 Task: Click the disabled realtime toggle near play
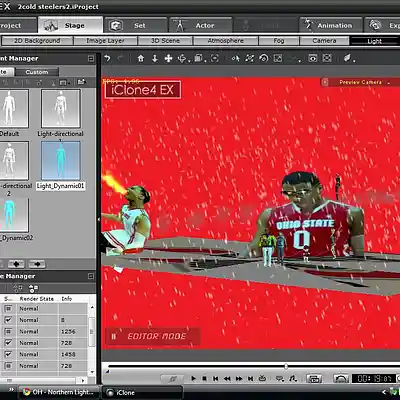173,378
